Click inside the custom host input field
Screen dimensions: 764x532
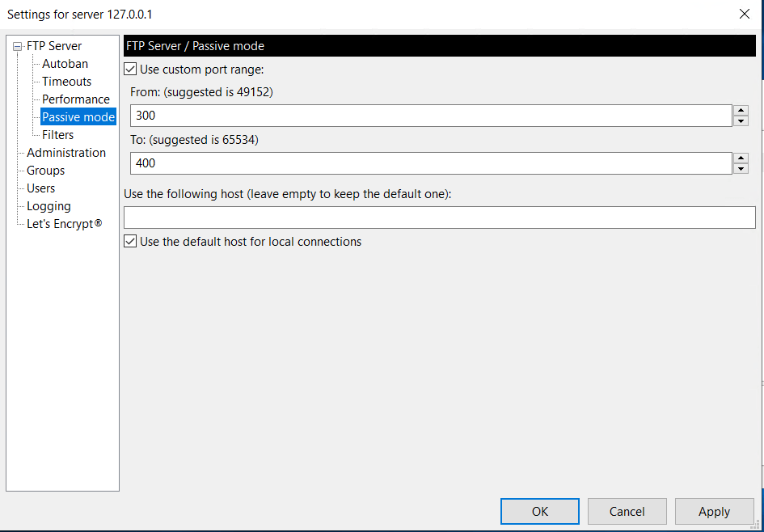[x=439, y=217]
